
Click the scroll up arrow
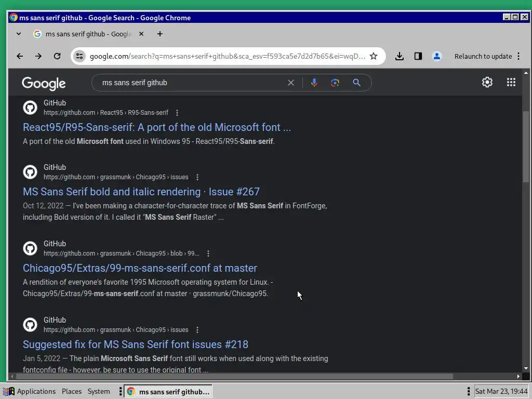point(526,73)
